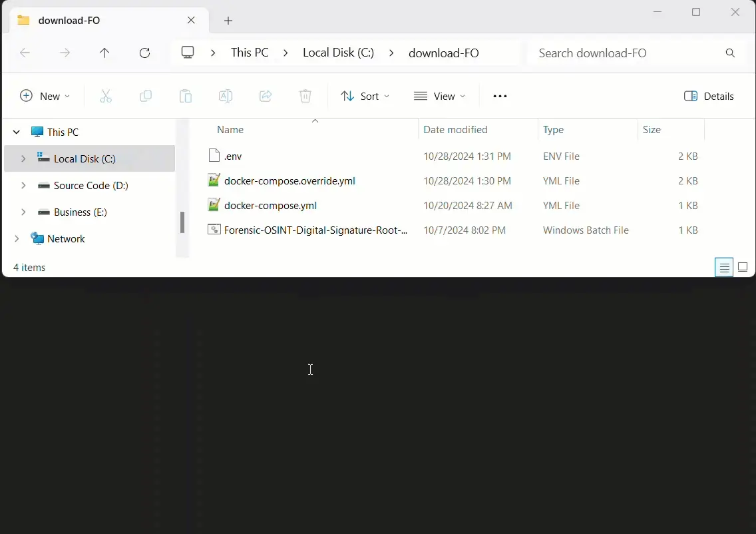
Task: Click the 4 items status text
Action: coord(29,267)
